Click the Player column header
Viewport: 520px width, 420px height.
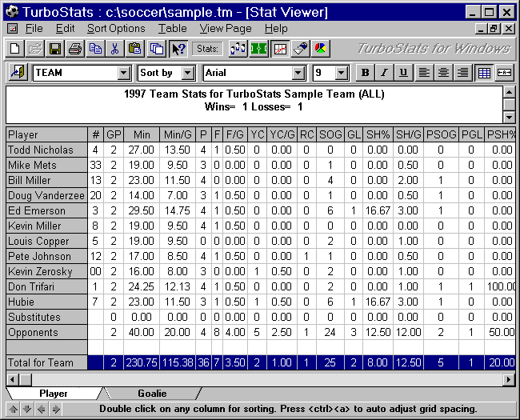[x=46, y=134]
